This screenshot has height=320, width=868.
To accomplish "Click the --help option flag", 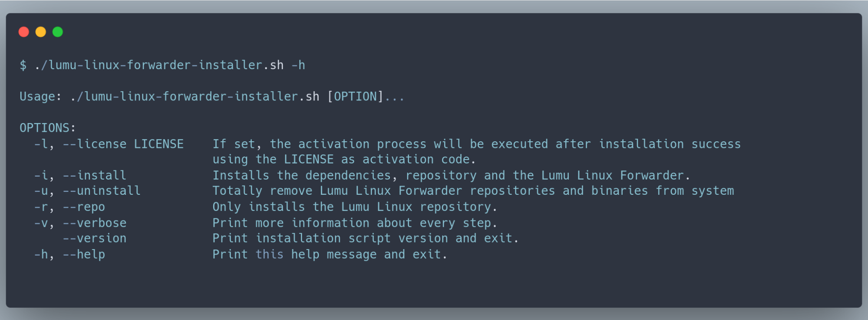I will [x=84, y=254].
